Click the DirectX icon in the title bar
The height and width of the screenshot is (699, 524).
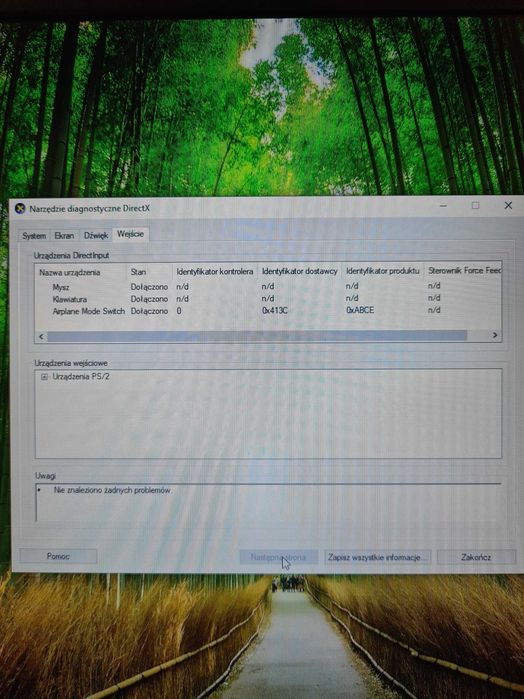pos(20,209)
